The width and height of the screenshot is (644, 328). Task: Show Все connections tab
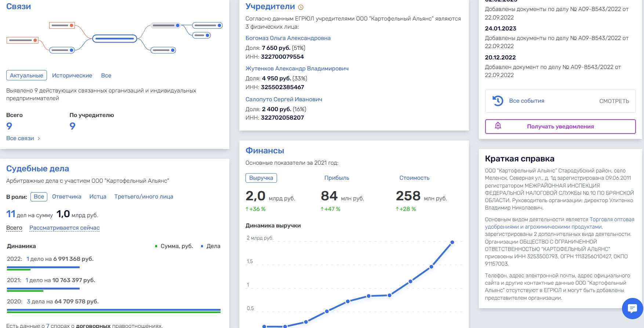pos(106,75)
